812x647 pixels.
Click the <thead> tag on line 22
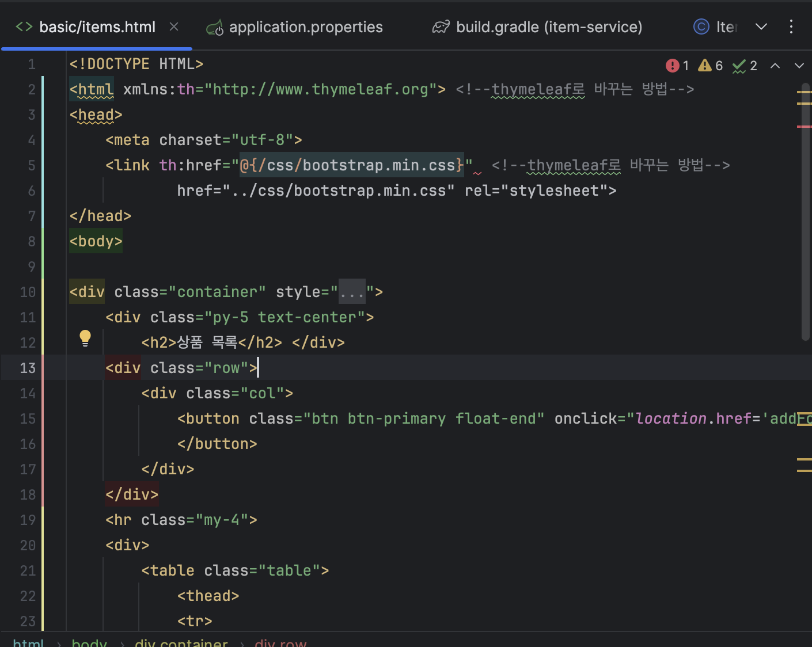click(x=208, y=596)
